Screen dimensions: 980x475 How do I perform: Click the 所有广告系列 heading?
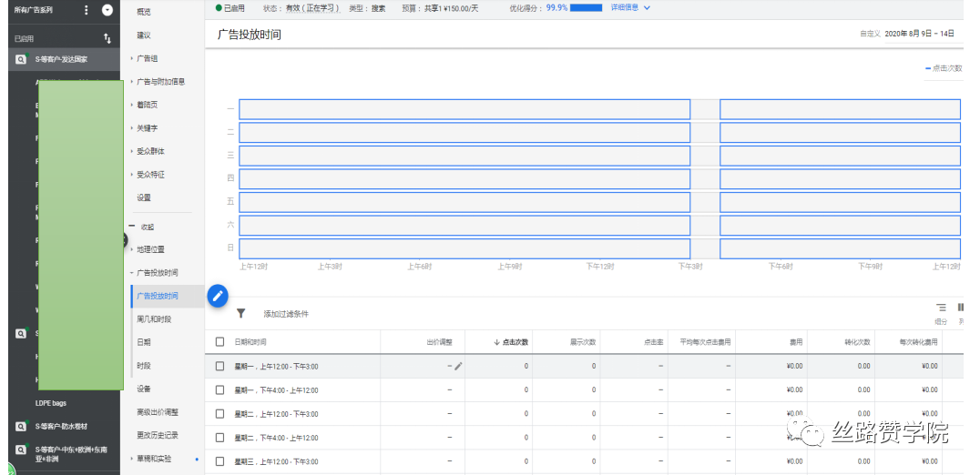[x=34, y=10]
